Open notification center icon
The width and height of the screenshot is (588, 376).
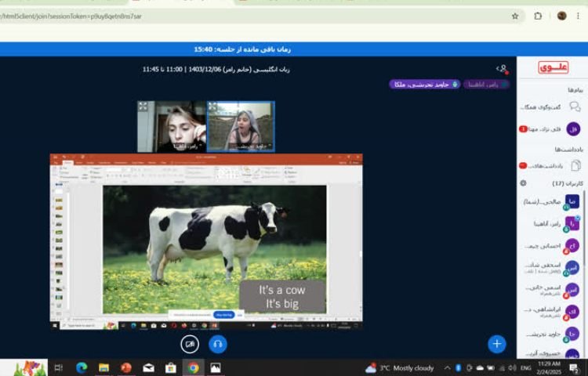click(x=573, y=368)
